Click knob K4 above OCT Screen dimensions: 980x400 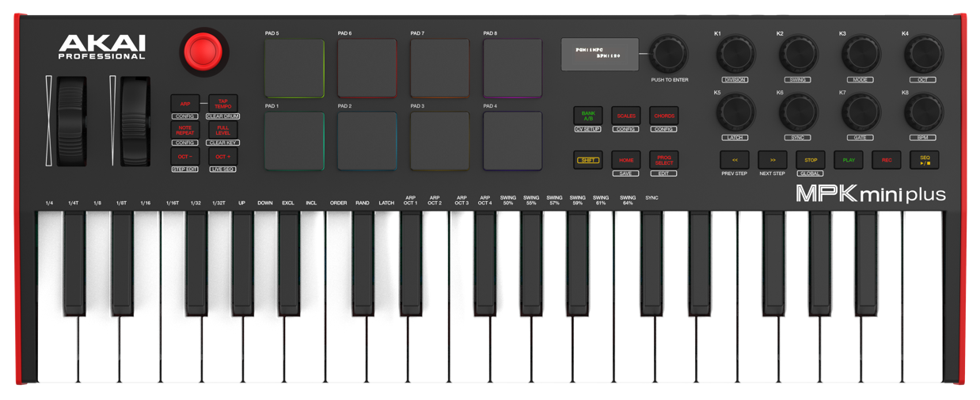tap(923, 55)
